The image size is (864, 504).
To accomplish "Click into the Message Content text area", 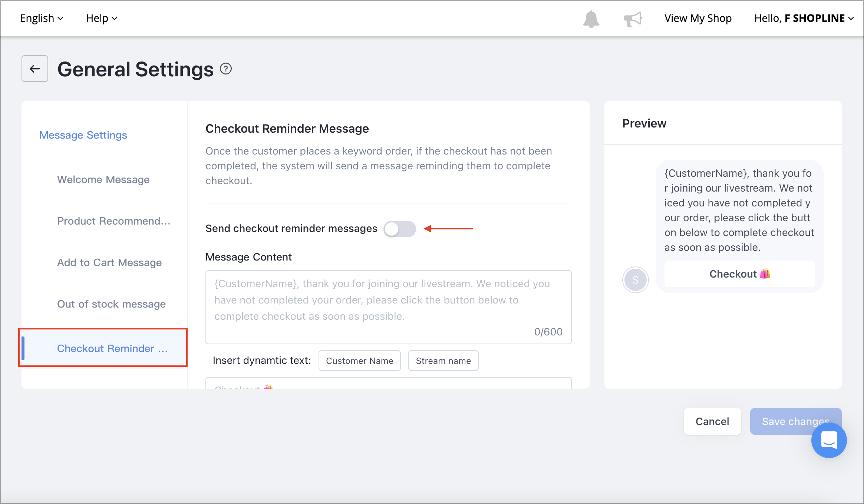I will (x=389, y=307).
